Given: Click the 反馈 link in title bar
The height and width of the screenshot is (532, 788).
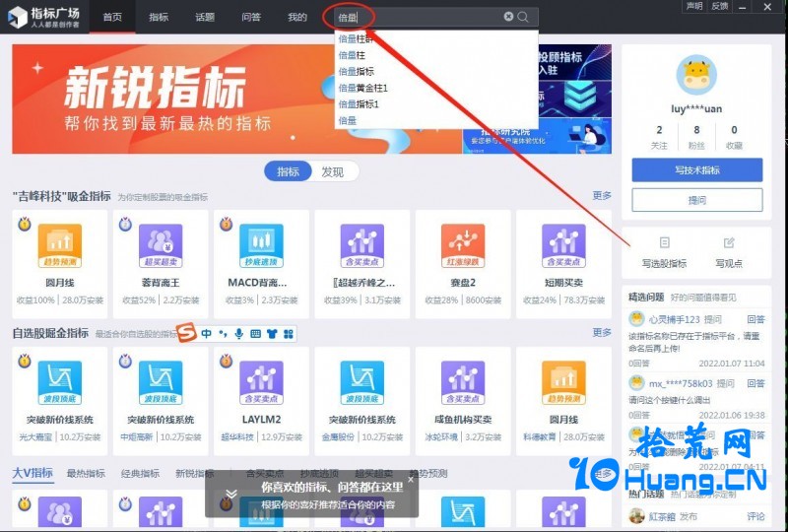Looking at the screenshot, I should tap(720, 6).
